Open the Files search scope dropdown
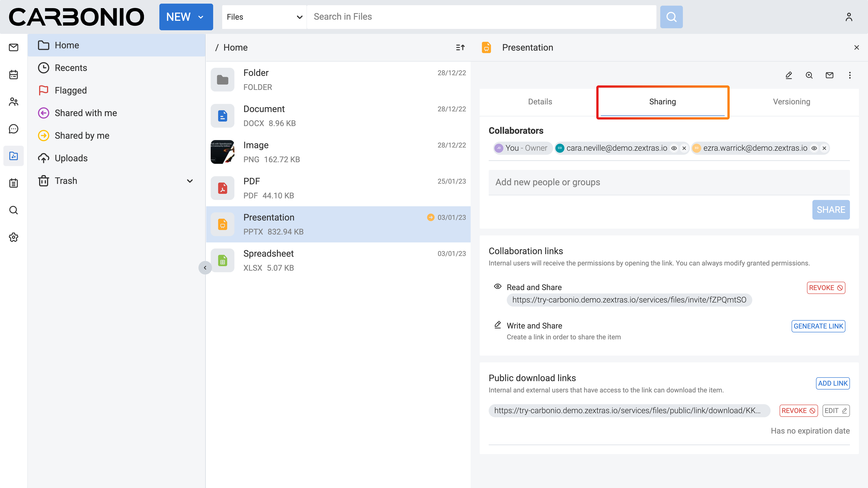This screenshot has width=868, height=488. (x=264, y=17)
